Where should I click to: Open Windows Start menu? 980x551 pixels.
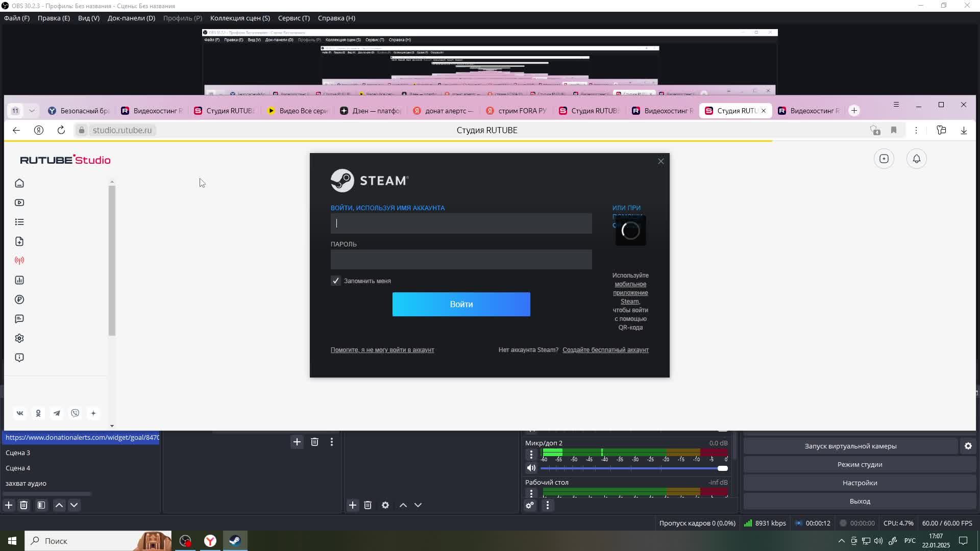[12, 541]
